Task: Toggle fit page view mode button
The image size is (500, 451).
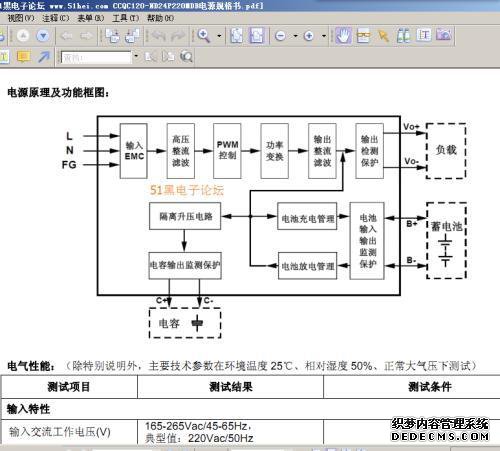Action: pos(236,35)
